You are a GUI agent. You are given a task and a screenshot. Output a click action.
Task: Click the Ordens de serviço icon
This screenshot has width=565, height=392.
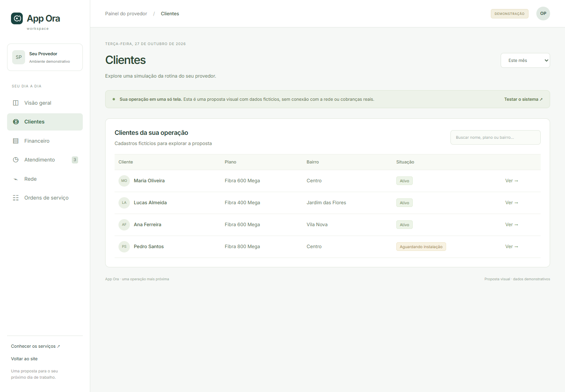click(16, 198)
